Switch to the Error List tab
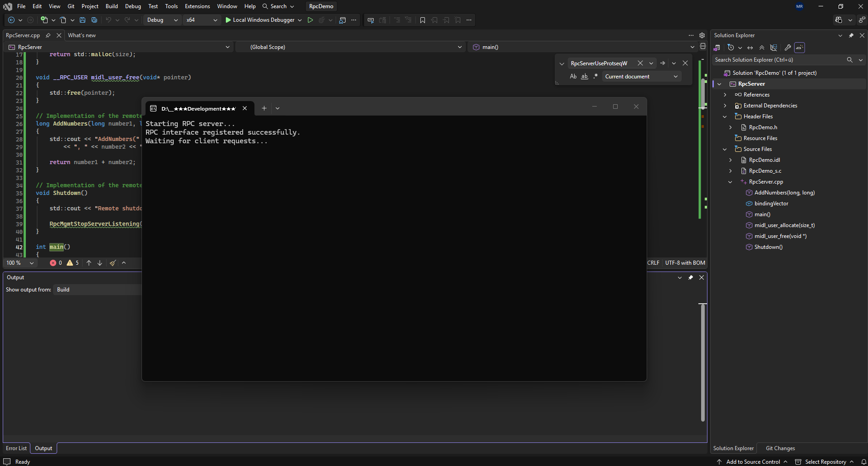Image resolution: width=868 pixels, height=466 pixels. [x=16, y=448]
